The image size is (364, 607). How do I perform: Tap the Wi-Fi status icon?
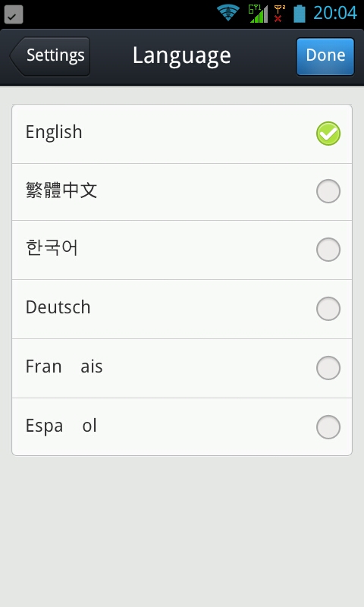tap(227, 13)
